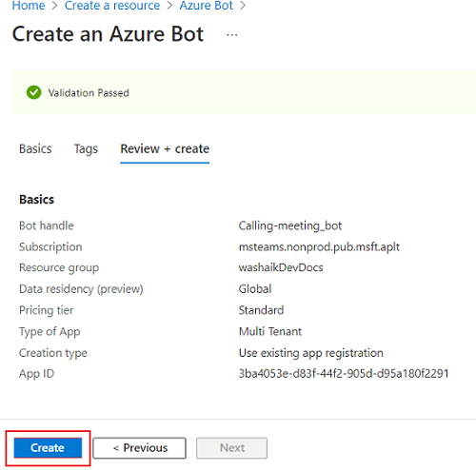Click the Subscription label
This screenshot has height=470, width=476.
[50, 247]
